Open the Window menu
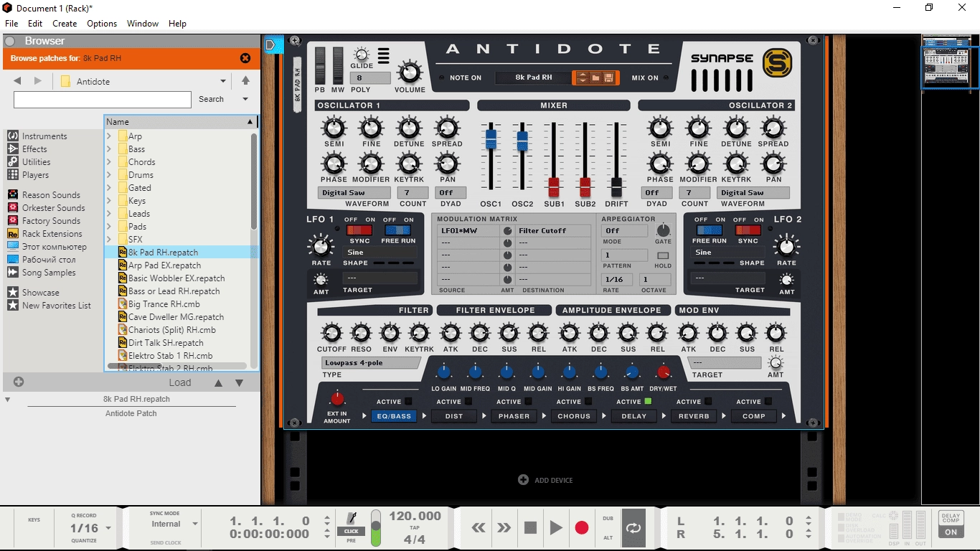Viewport: 980px width, 551px height. 143,24
